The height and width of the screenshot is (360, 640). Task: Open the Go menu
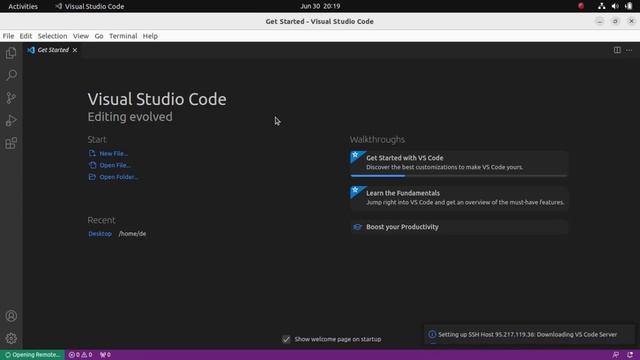tap(99, 36)
